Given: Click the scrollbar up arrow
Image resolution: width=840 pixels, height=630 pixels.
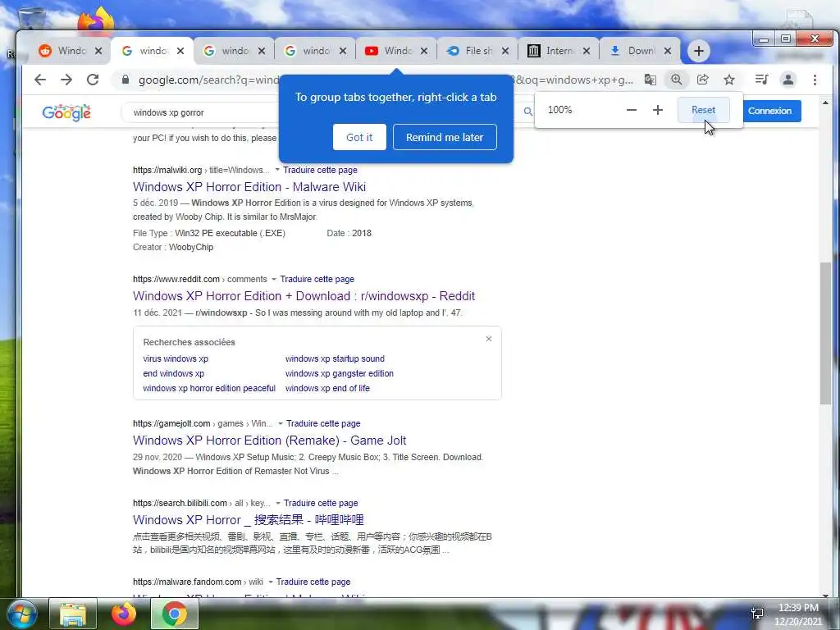Looking at the screenshot, I should point(825,103).
